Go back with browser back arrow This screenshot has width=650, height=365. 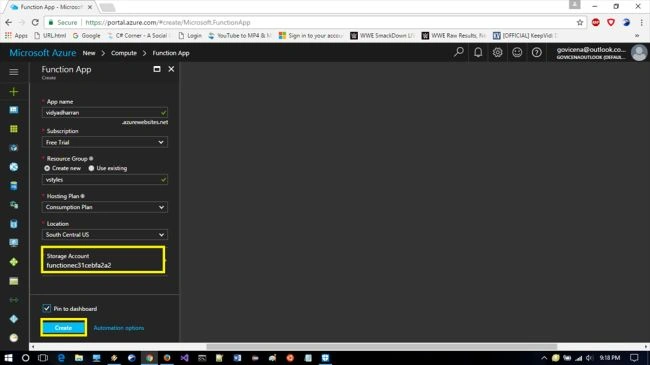click(9, 22)
